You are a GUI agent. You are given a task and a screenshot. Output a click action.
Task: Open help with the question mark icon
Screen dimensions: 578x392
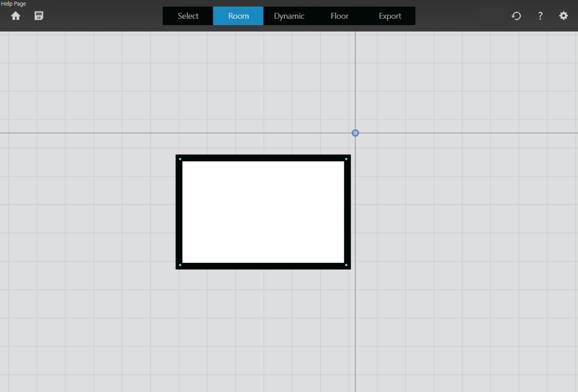(540, 16)
